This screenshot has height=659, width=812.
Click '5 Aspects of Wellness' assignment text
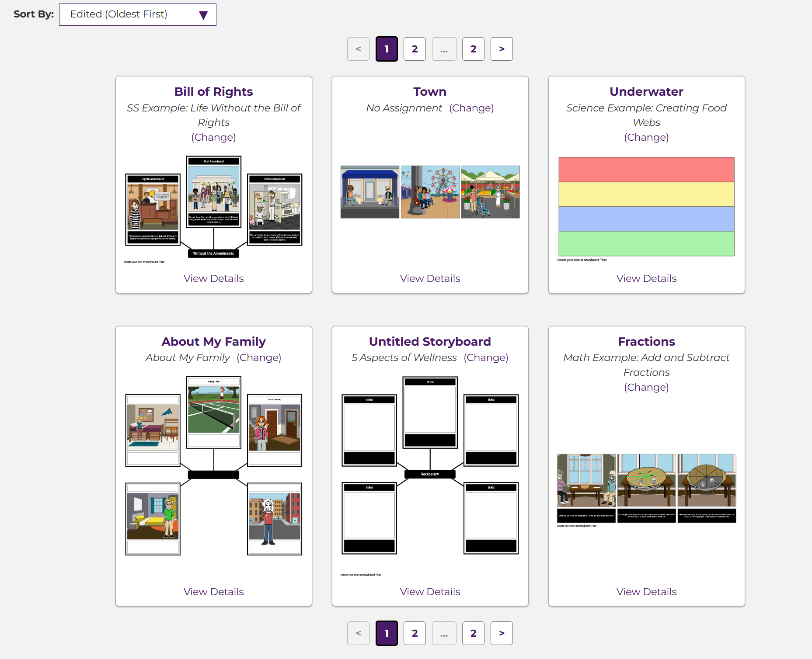(x=404, y=357)
